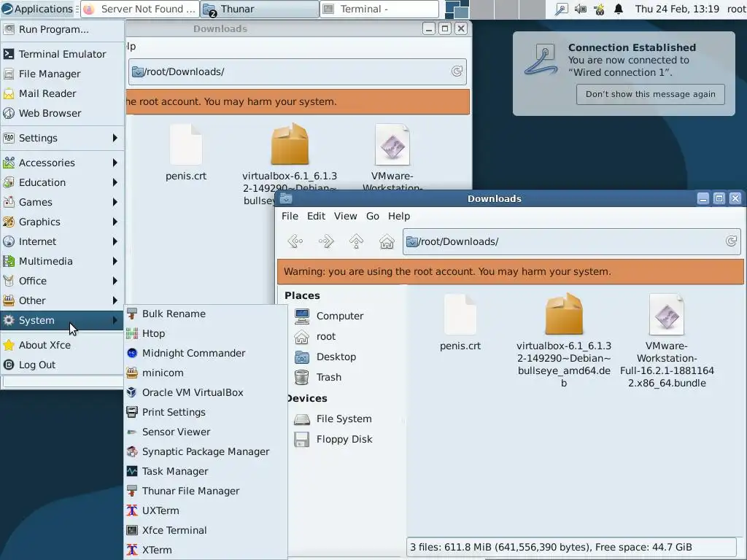The height and width of the screenshot is (560, 747).
Task: Click the notification bell icon in the panel
Action: 619,9
